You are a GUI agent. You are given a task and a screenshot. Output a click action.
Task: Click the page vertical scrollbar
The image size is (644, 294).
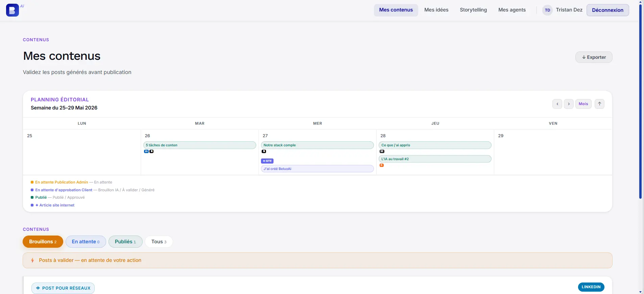pyautogui.click(x=640, y=101)
